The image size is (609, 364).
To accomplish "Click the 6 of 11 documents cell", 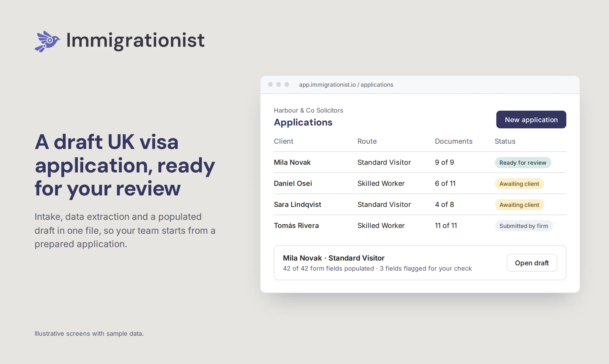I will [x=445, y=183].
